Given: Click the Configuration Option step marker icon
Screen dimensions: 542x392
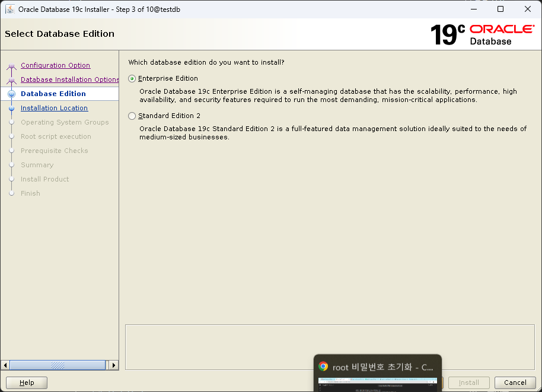Looking at the screenshot, I should 11,66.
